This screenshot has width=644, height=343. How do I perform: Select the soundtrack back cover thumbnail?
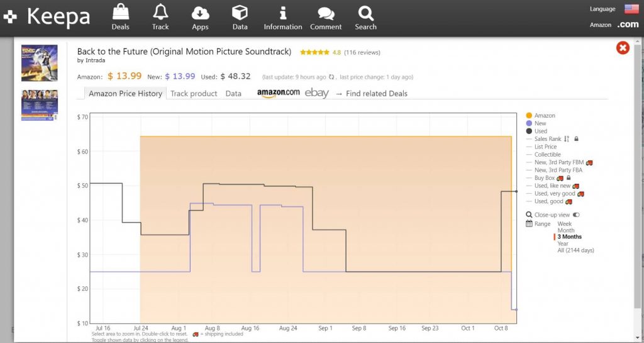(x=40, y=105)
